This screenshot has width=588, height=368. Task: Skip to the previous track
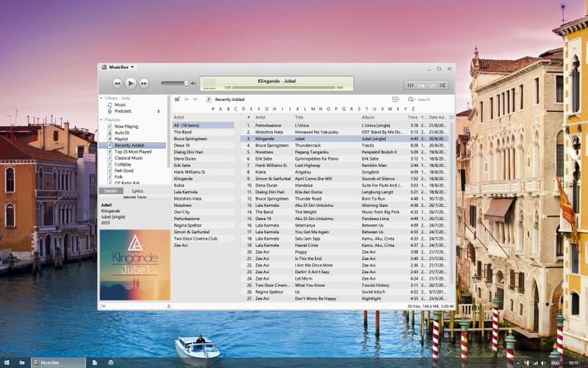click(118, 83)
